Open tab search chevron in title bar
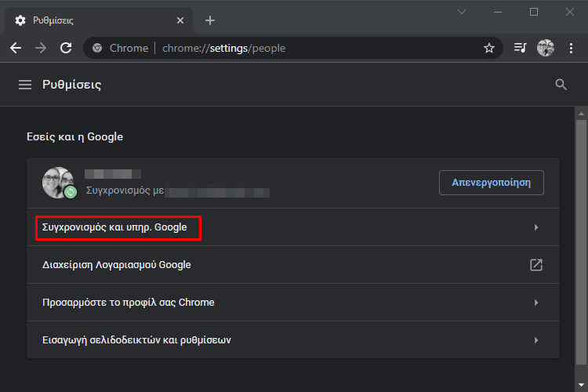This screenshot has height=392, width=588. (462, 12)
